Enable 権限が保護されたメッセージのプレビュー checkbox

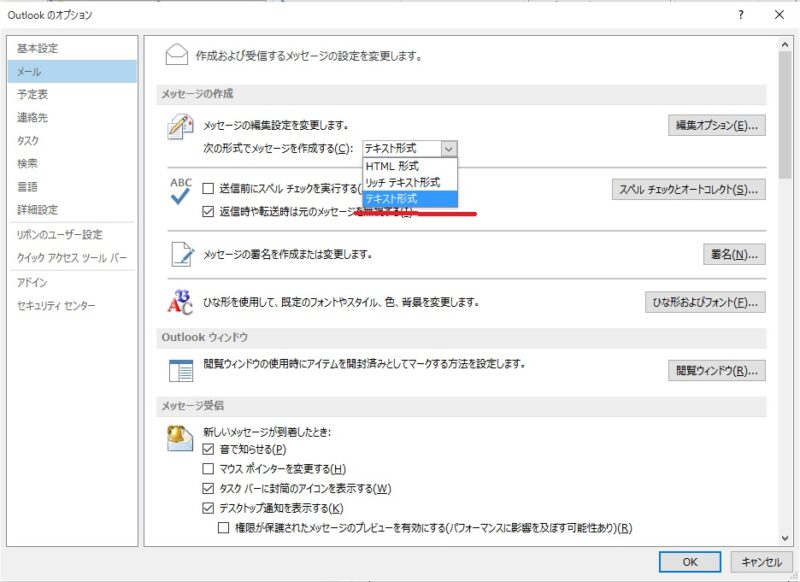(223, 528)
